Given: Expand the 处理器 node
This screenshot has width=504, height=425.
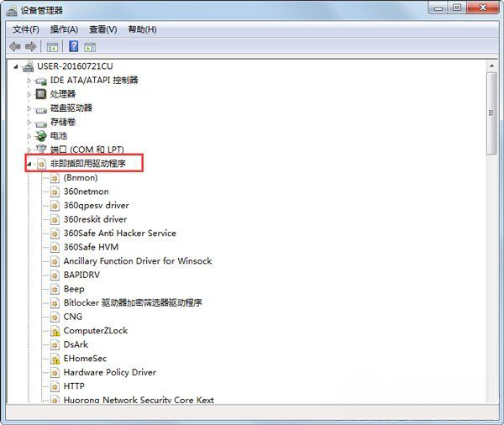Looking at the screenshot, I should (29, 94).
